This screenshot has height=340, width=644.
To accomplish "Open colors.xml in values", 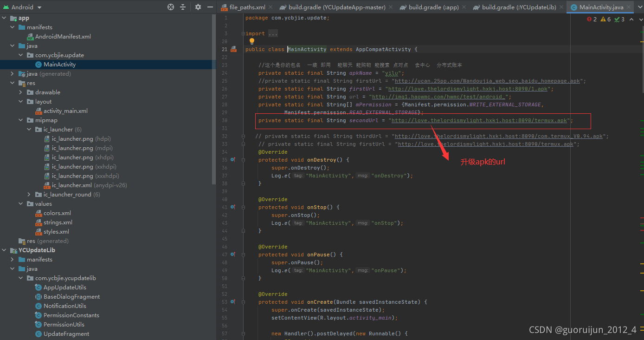I will [57, 213].
